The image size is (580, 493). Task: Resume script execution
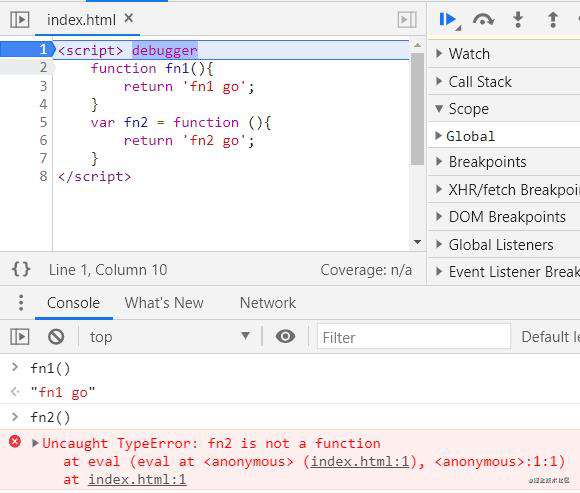(x=449, y=20)
